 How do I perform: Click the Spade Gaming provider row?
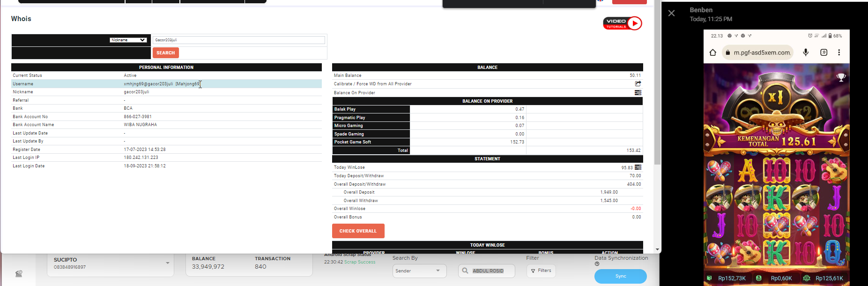pyautogui.click(x=487, y=134)
